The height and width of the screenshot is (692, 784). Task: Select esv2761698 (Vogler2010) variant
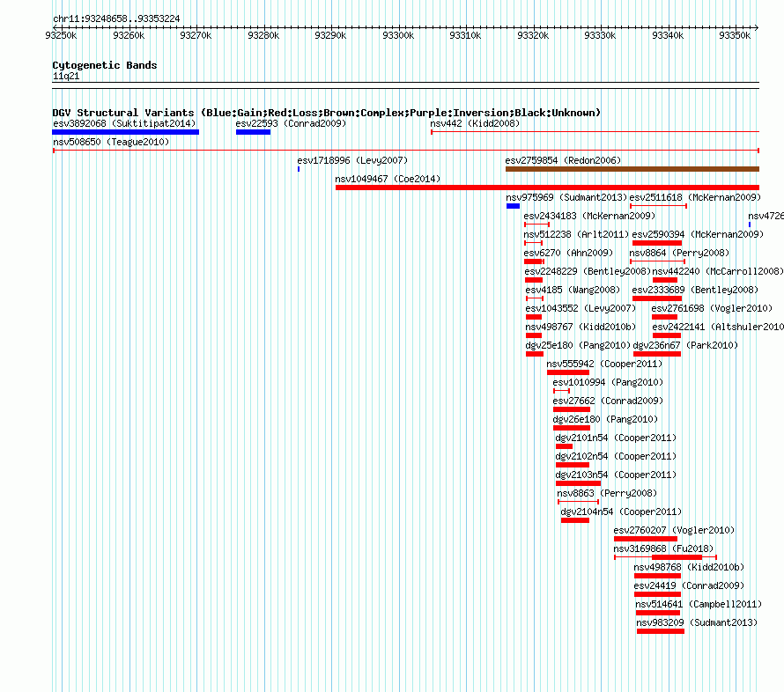[x=712, y=308]
